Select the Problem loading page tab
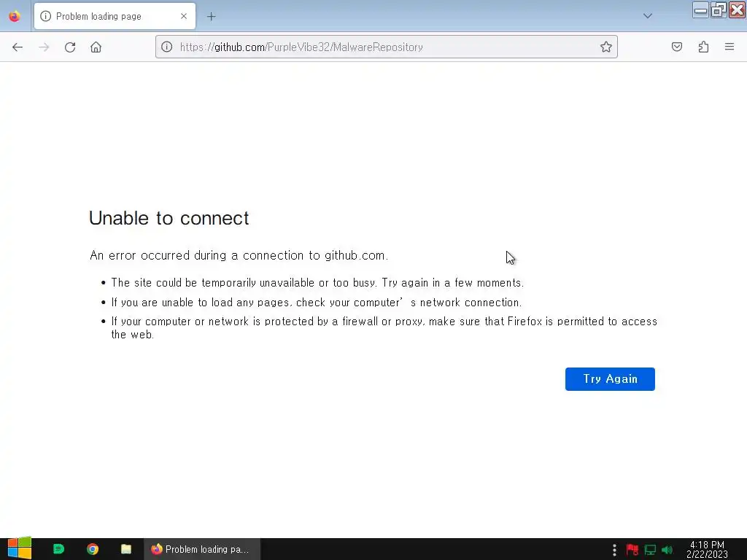Screen dimensions: 747x560 pos(115,16)
